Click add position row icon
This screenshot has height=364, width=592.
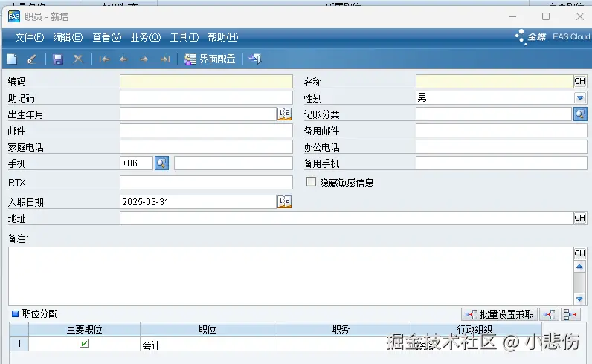(x=549, y=314)
